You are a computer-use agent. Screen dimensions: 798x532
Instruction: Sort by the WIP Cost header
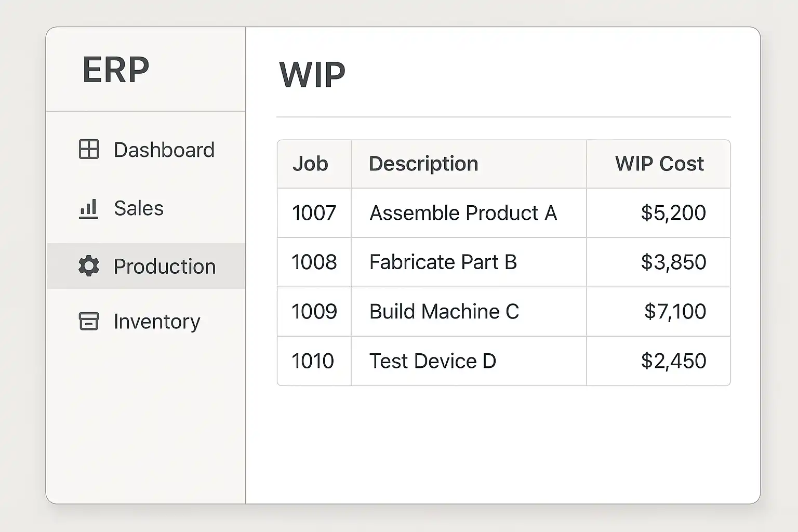tap(659, 164)
